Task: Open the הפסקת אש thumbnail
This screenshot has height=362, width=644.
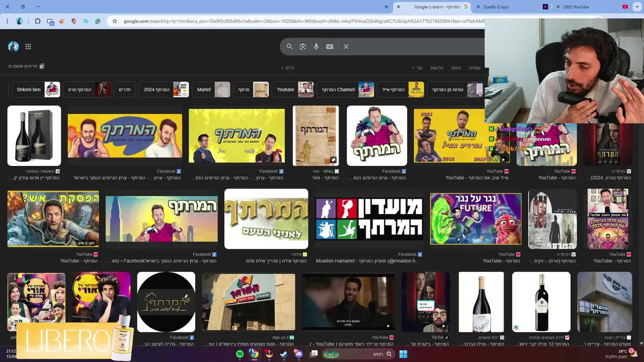Action: pos(53,219)
